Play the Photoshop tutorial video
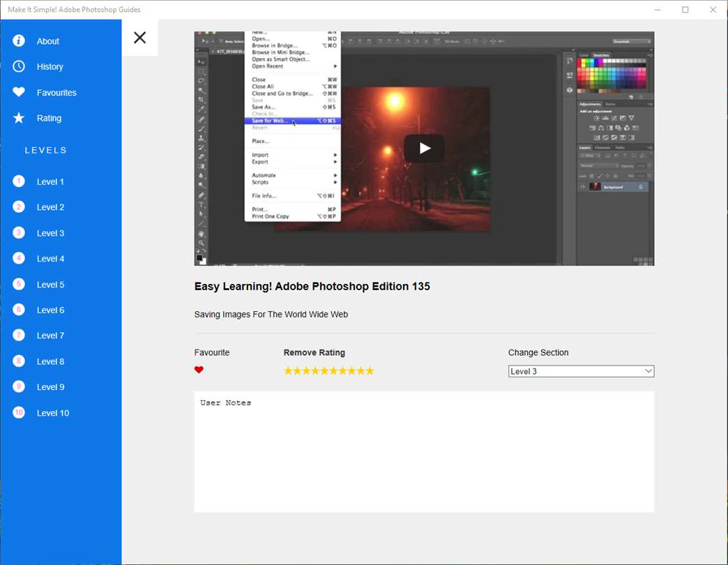 pos(424,148)
